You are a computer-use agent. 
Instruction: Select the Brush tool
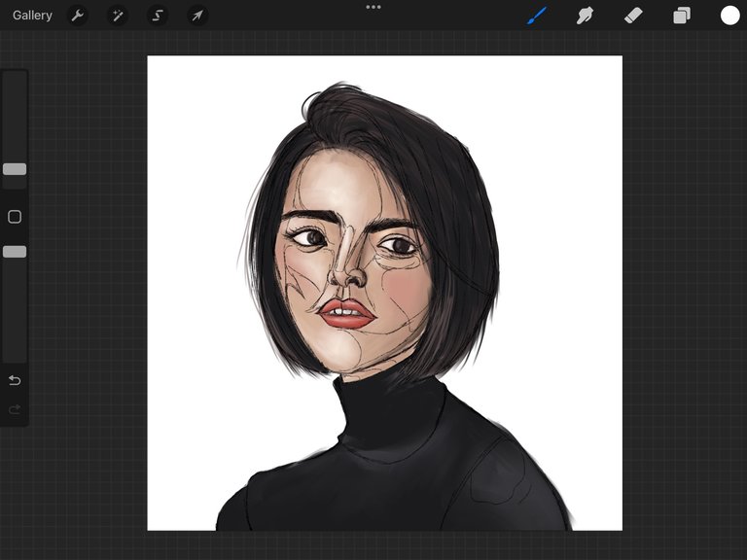(537, 16)
